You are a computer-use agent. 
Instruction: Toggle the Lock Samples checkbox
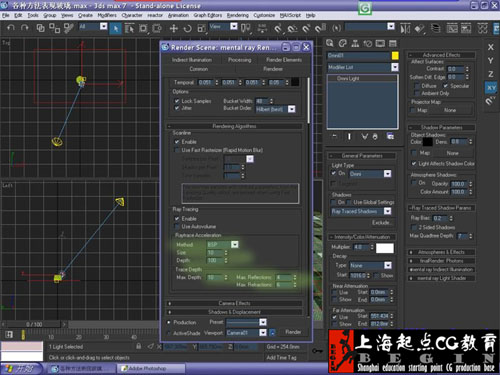(177, 101)
